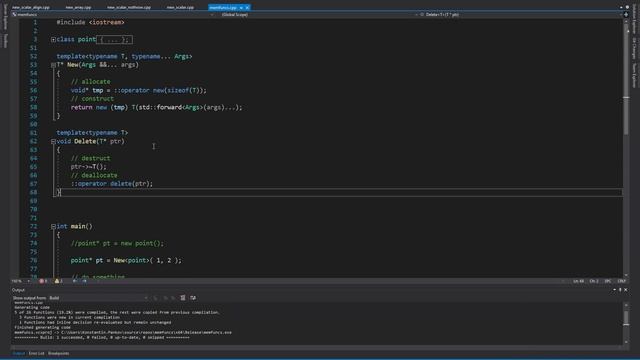Open the Server Explorer side tab

pyautogui.click(x=5, y=17)
